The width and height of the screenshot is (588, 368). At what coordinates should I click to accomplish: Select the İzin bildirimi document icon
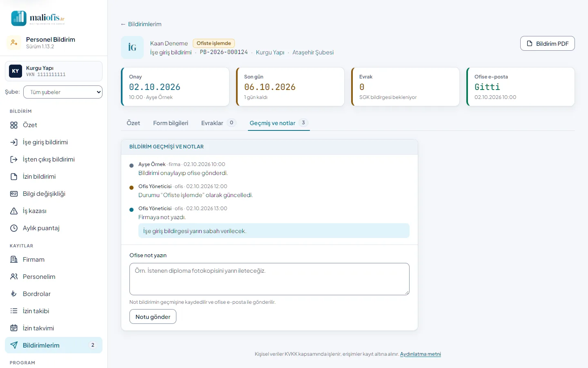(x=14, y=177)
